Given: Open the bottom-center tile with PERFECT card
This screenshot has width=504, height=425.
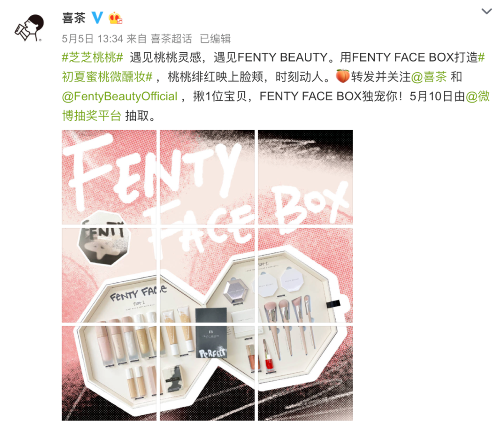Looking at the screenshot, I should pos(207,373).
